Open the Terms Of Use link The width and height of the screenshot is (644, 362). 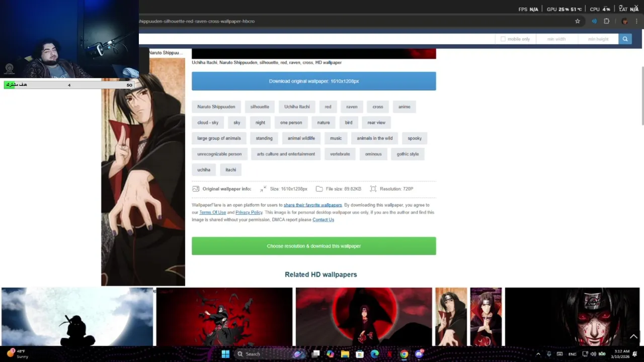tap(213, 212)
